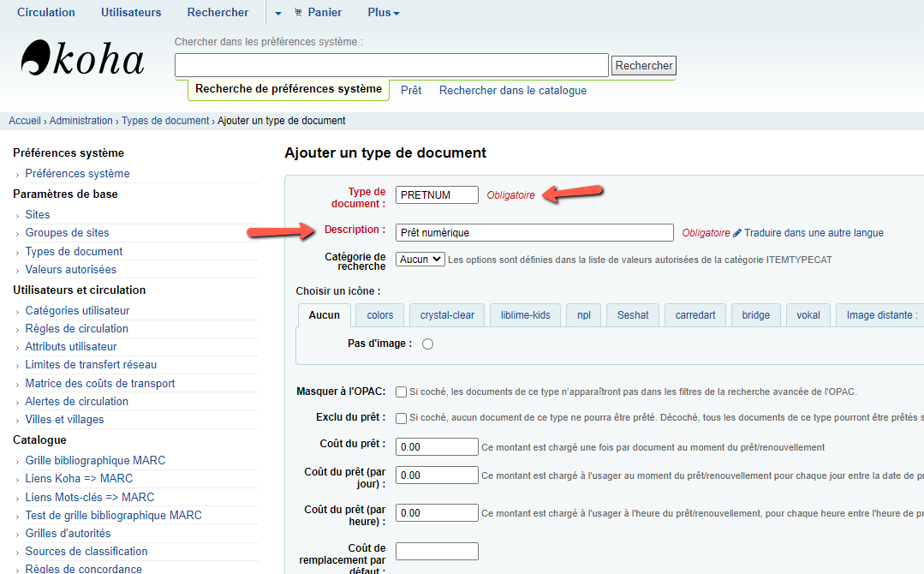Open Catégories utilisateur sidebar link

77,311
